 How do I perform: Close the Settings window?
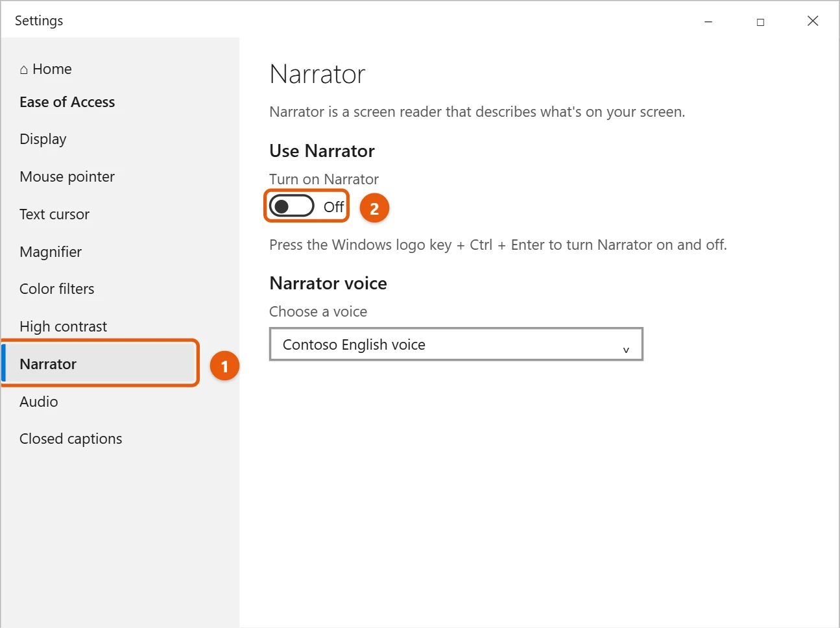(x=813, y=21)
